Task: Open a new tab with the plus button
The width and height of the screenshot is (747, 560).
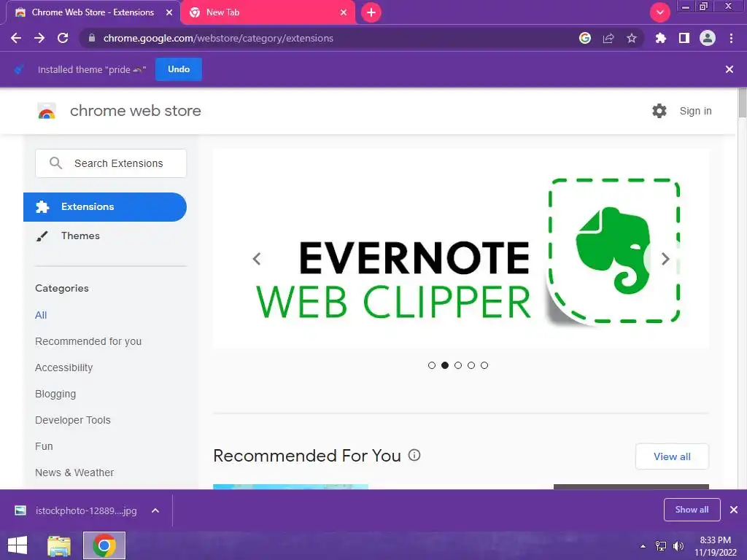Action: tap(371, 12)
